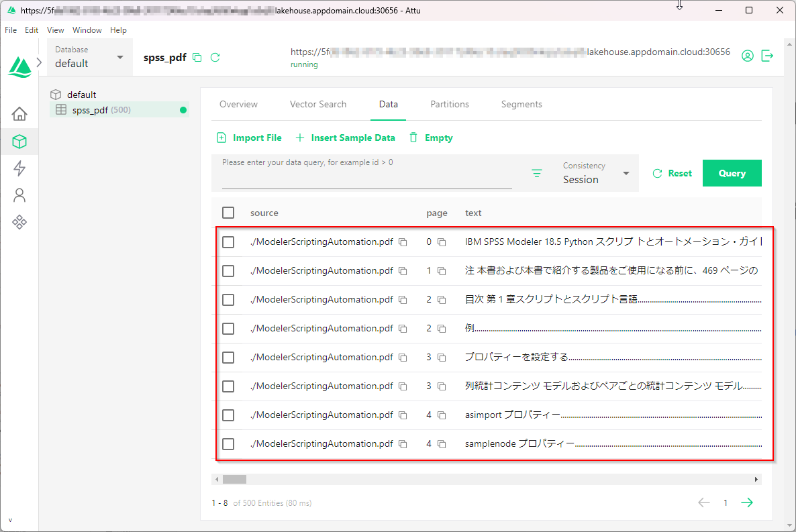Screen dimensions: 796x532
Task: Go to previous page arrow
Action: [x=703, y=502]
